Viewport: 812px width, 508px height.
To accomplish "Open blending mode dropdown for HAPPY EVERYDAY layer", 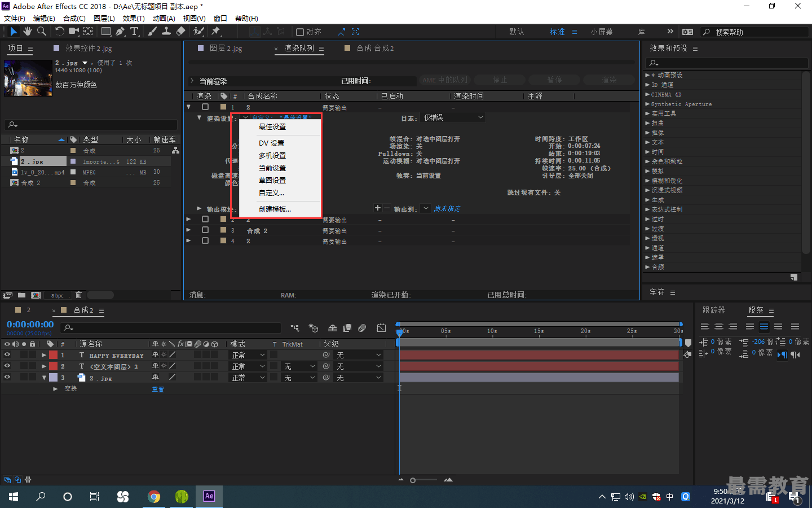I will pyautogui.click(x=248, y=355).
